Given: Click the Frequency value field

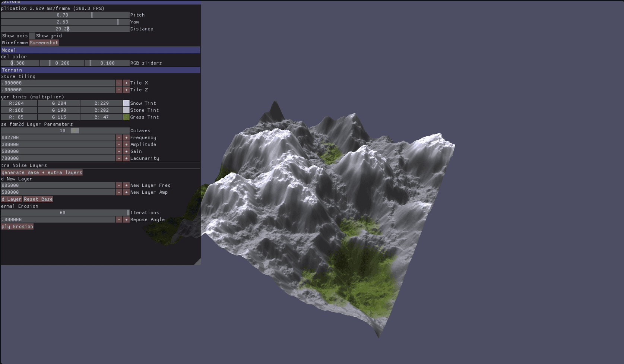Looking at the screenshot, I should (58, 137).
